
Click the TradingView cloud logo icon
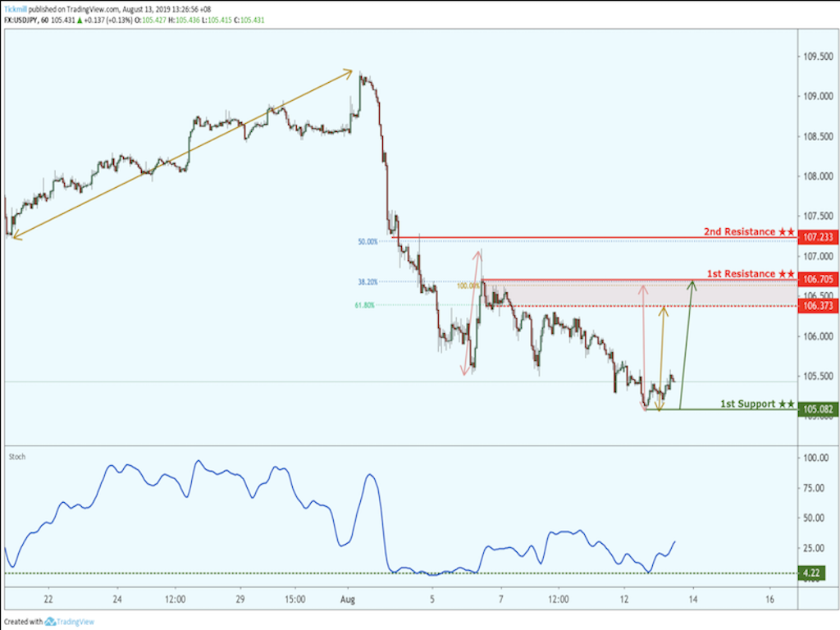coord(50,622)
